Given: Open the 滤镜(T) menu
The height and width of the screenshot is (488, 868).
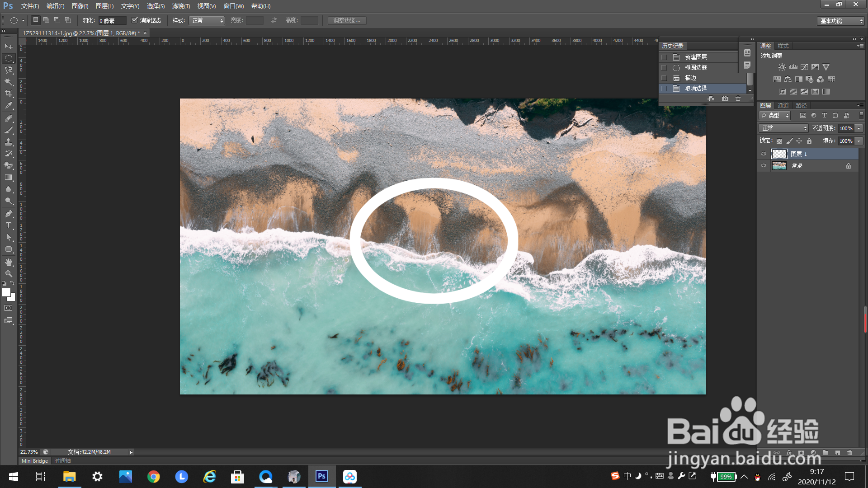Looking at the screenshot, I should pyautogui.click(x=181, y=6).
